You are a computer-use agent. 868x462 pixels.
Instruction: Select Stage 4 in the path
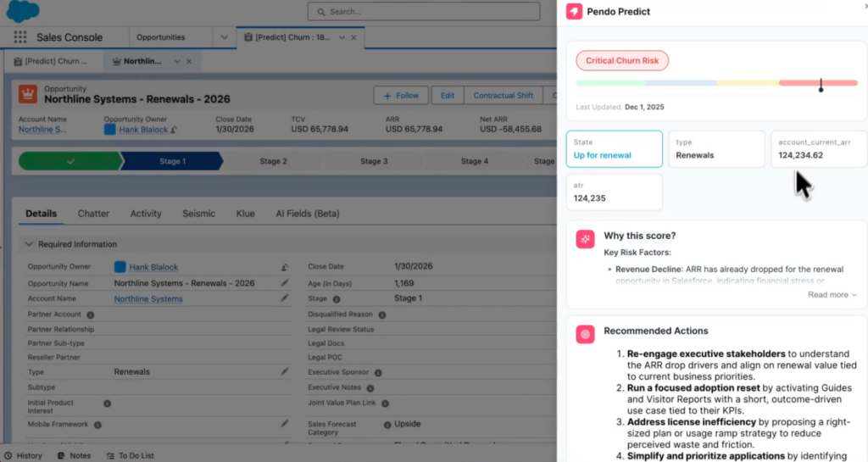coord(475,161)
